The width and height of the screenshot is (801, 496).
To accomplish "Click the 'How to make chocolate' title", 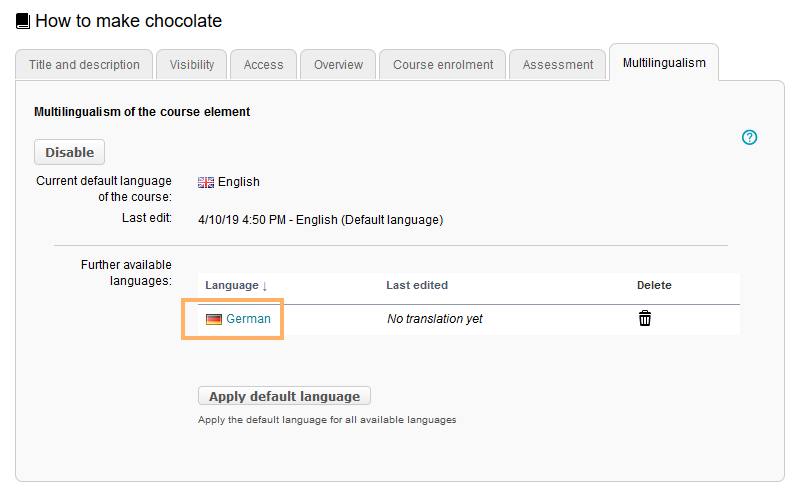I will pos(128,21).
